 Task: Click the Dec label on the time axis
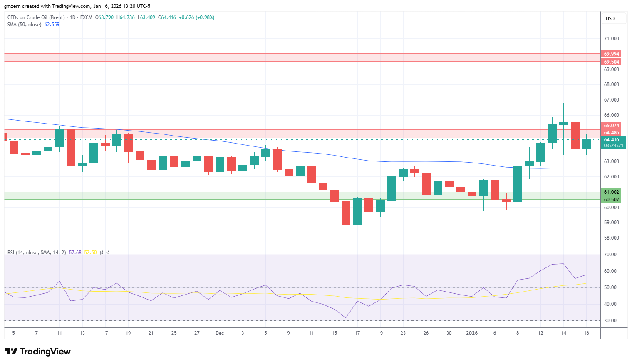(220, 333)
